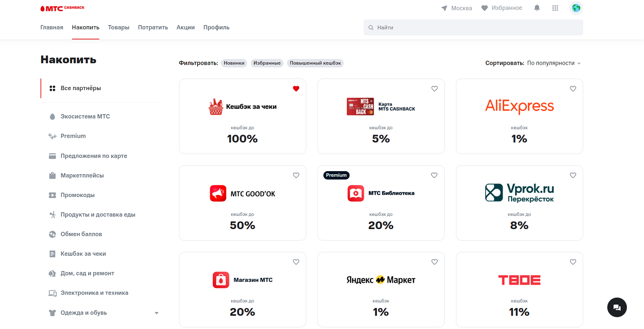This screenshot has width=644, height=329.
Task: Open the MTS Cashback card image
Action: (x=360, y=106)
